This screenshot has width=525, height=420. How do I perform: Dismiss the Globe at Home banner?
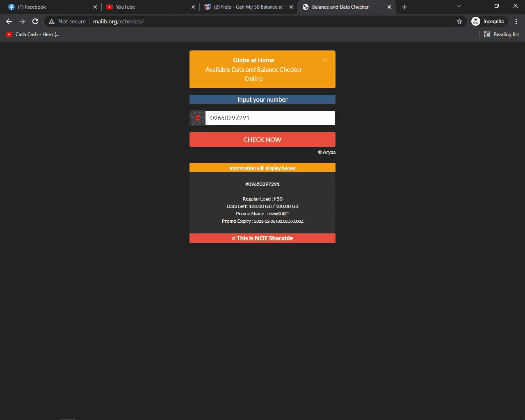coord(324,60)
